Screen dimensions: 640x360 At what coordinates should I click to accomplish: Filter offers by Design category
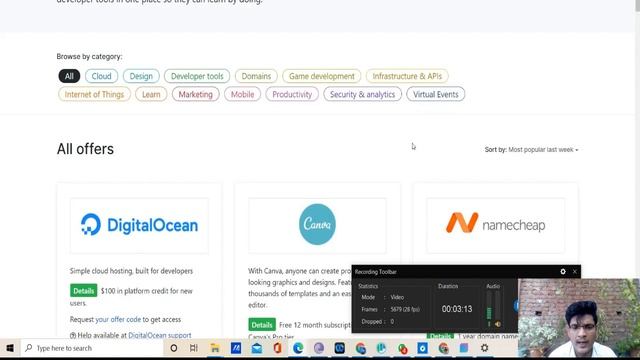(141, 76)
